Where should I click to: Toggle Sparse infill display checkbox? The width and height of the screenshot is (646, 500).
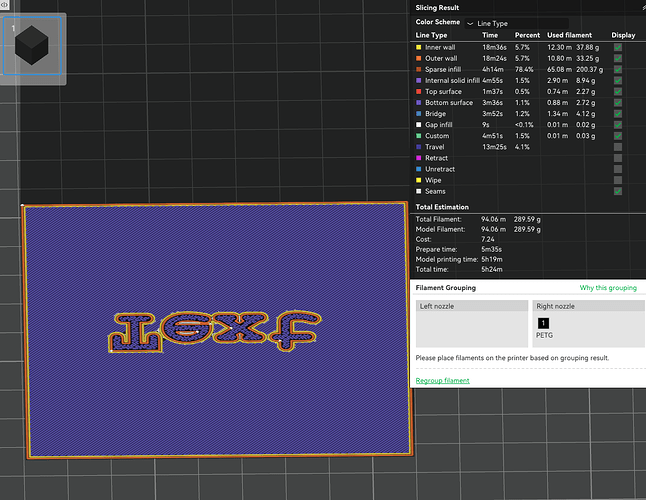tap(618, 70)
